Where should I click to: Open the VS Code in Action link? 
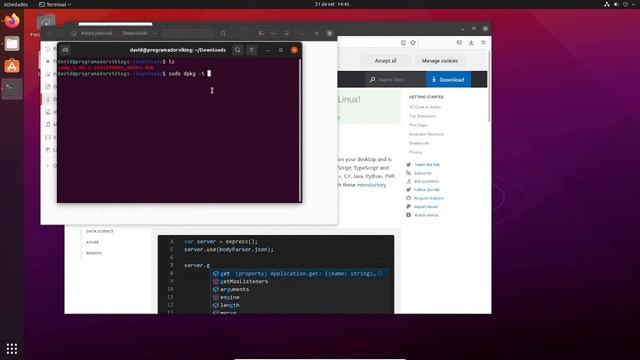point(425,107)
